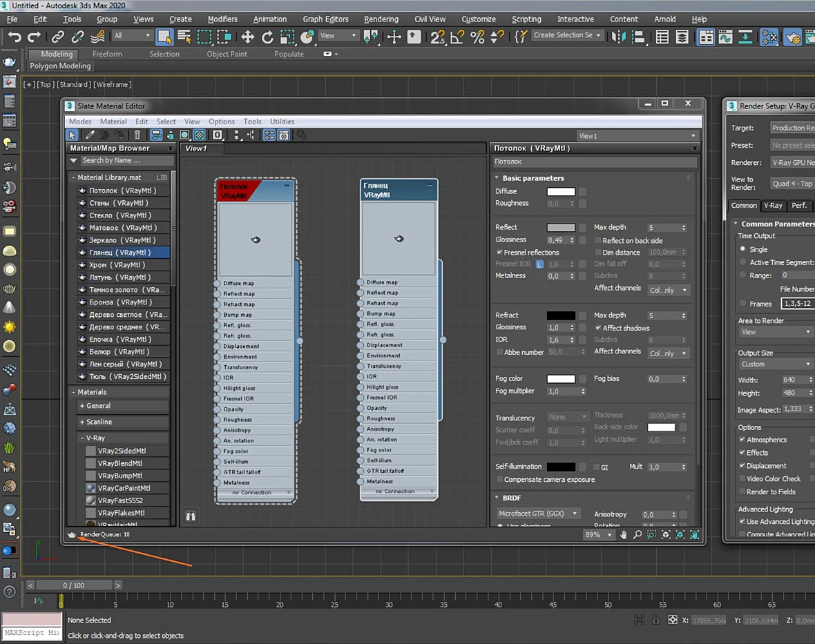Activate the Select and Scale tool
This screenshot has height=644, width=815.
pos(287,37)
